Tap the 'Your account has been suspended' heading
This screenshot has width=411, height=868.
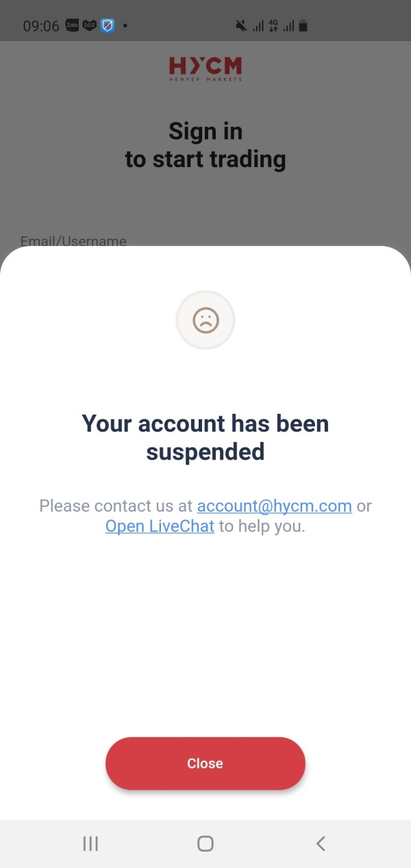pos(206,437)
